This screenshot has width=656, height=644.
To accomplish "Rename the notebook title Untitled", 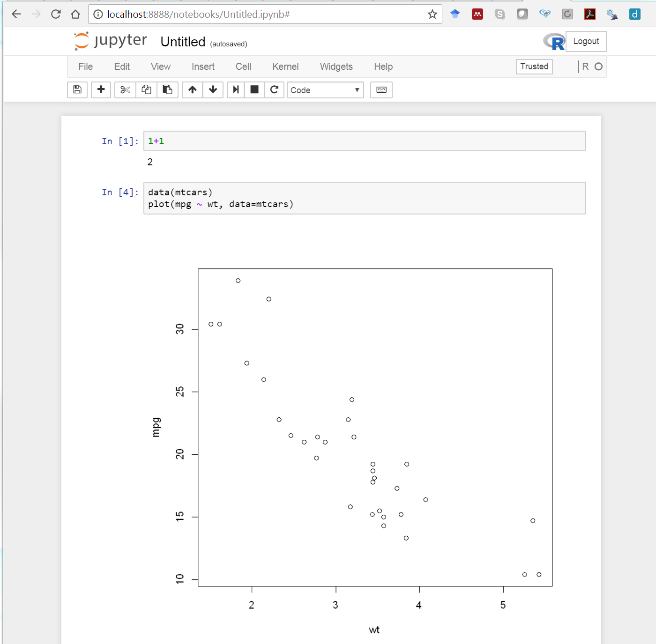I will pyautogui.click(x=183, y=42).
